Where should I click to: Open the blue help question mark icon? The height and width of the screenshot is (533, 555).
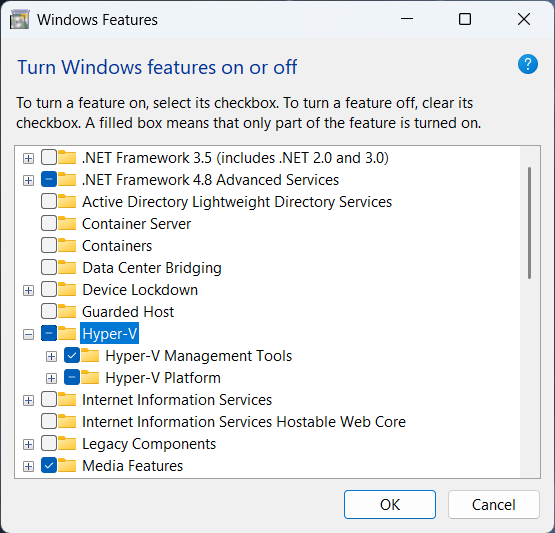click(x=527, y=64)
